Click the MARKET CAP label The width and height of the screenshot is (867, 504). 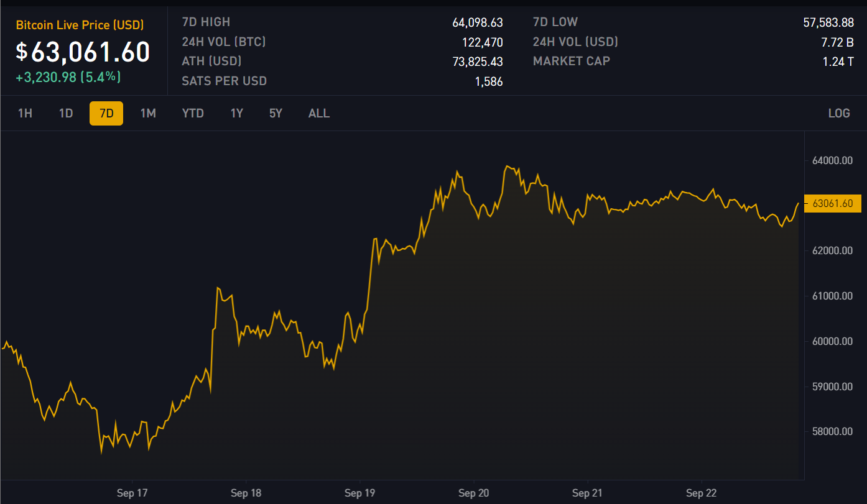pos(571,61)
